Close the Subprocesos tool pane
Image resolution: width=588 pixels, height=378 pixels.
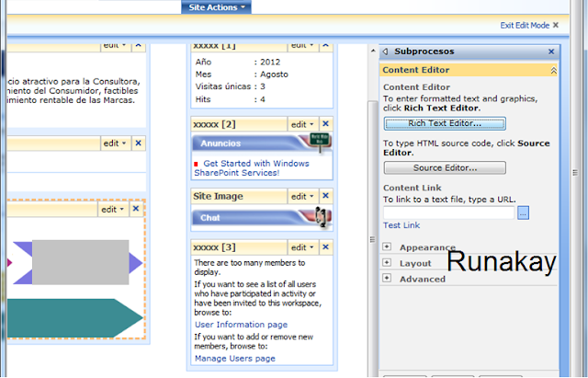point(551,52)
